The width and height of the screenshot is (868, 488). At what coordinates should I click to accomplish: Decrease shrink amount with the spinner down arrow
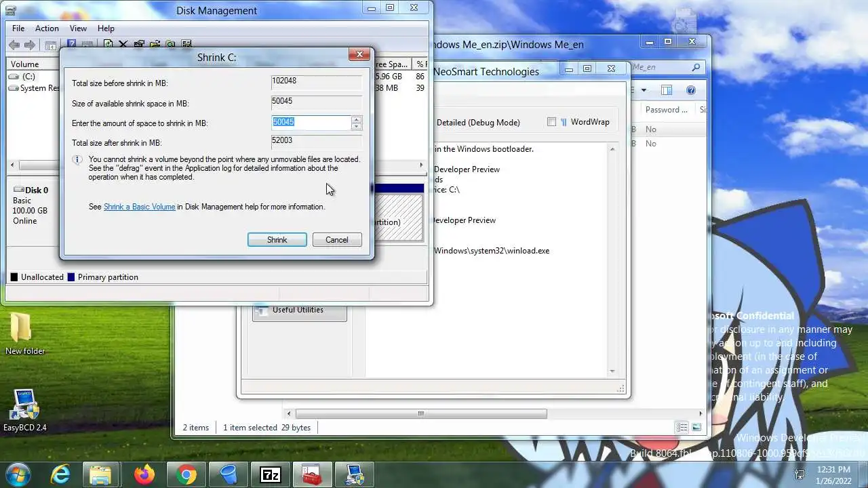pyautogui.click(x=356, y=126)
